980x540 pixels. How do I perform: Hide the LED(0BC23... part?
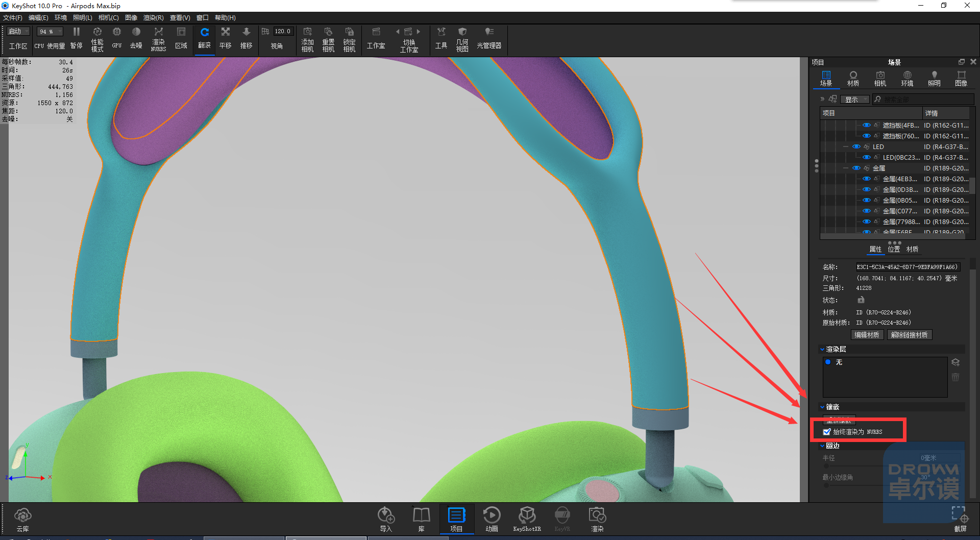click(866, 157)
